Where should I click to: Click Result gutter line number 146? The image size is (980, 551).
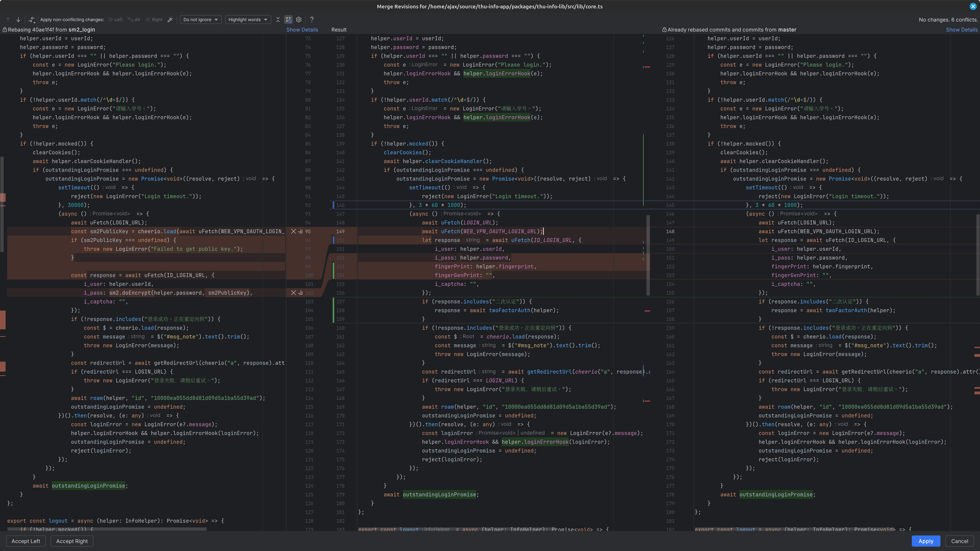[340, 205]
